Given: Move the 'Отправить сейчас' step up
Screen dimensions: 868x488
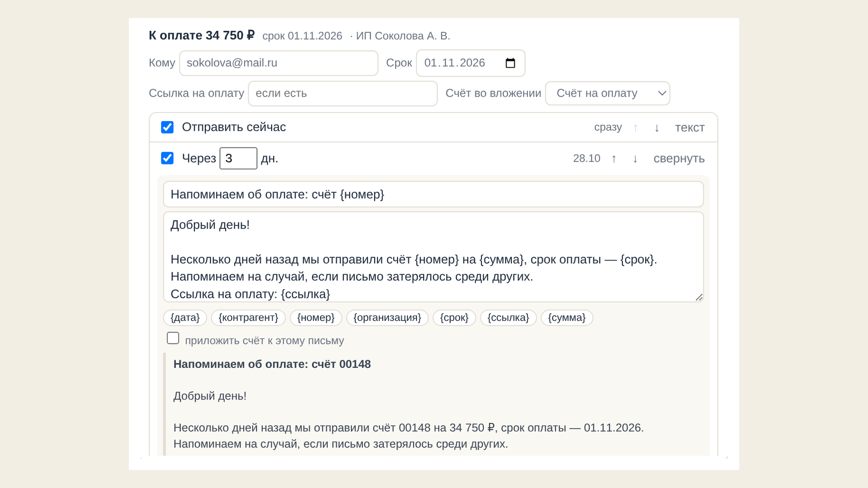Looking at the screenshot, I should tap(635, 128).
